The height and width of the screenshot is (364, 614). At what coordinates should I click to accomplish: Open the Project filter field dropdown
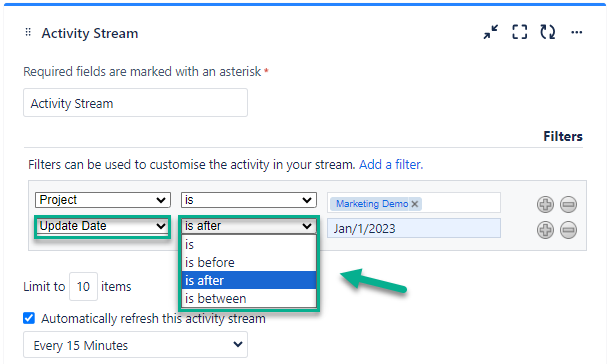pyautogui.click(x=103, y=200)
